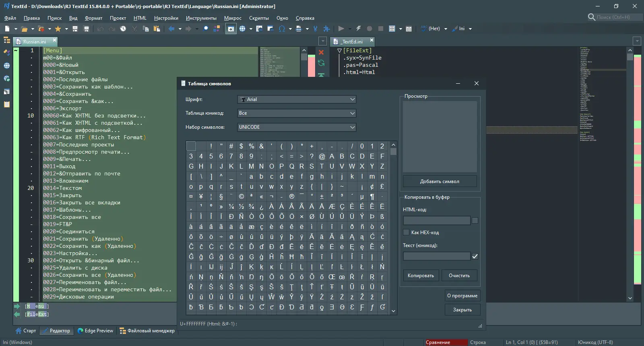Open the (Нет) spelling language dropdown
Screen dimensions: 644x346
pos(446,29)
